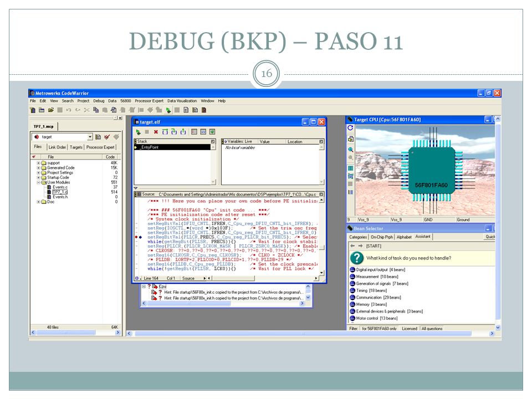
Task: Toggle the 'for 56F801FA60 only' filter
Action: [x=379, y=329]
